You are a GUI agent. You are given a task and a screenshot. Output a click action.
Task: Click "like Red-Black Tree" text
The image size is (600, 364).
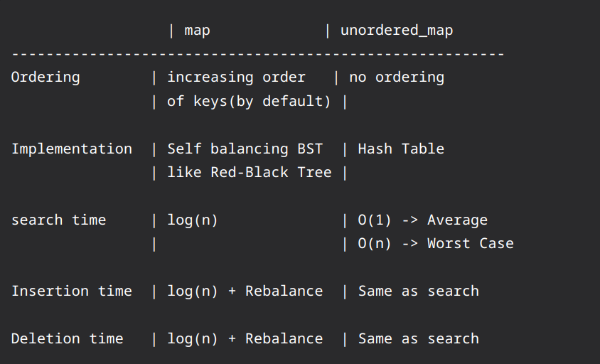pyautogui.click(x=249, y=173)
